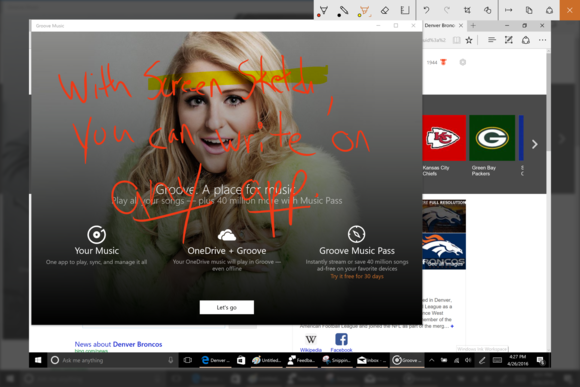
Task: Open News about Denver Broncos link
Action: pyautogui.click(x=118, y=344)
